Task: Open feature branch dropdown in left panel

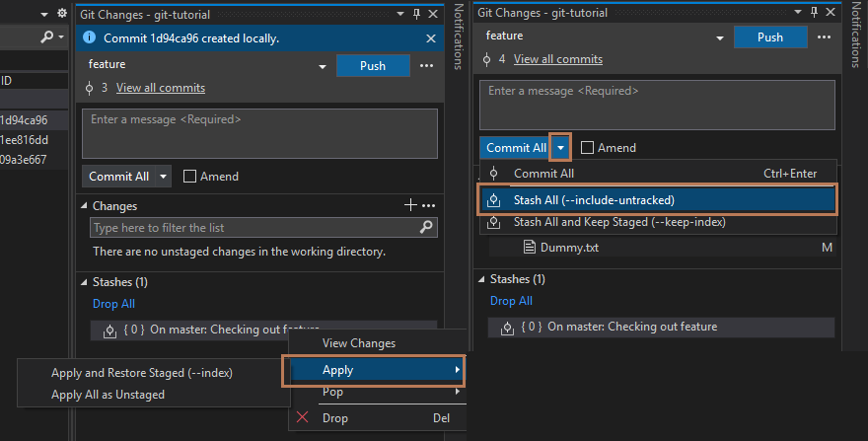Action: tap(323, 66)
